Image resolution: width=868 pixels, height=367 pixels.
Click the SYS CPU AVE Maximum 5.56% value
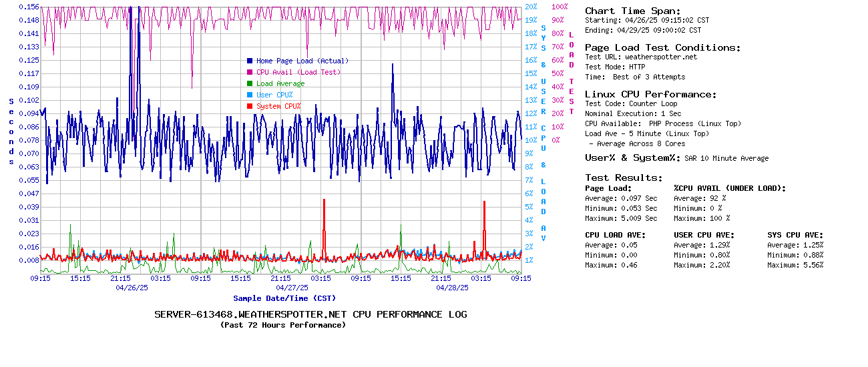pos(810,265)
